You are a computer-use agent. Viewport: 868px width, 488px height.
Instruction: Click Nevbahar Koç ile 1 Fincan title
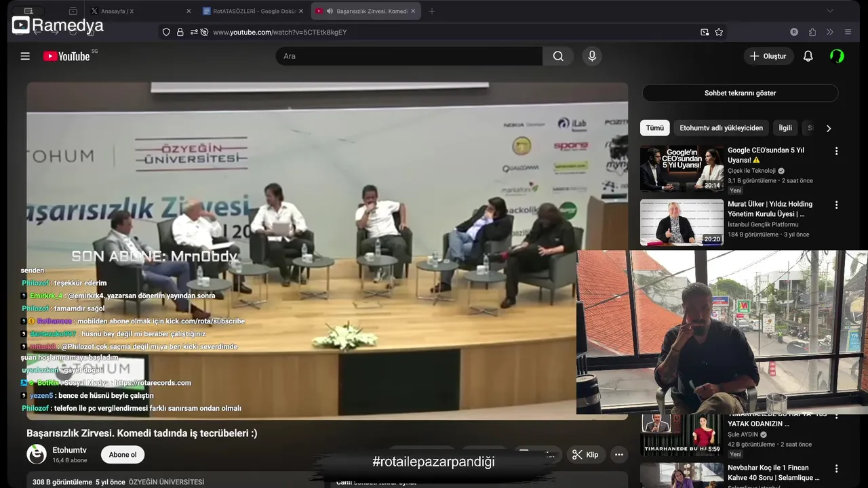click(774, 472)
